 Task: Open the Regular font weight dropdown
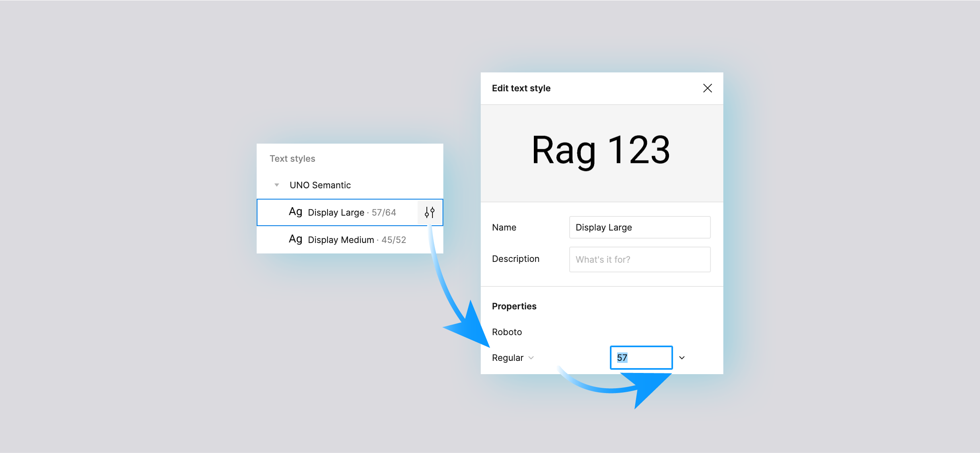tap(513, 358)
